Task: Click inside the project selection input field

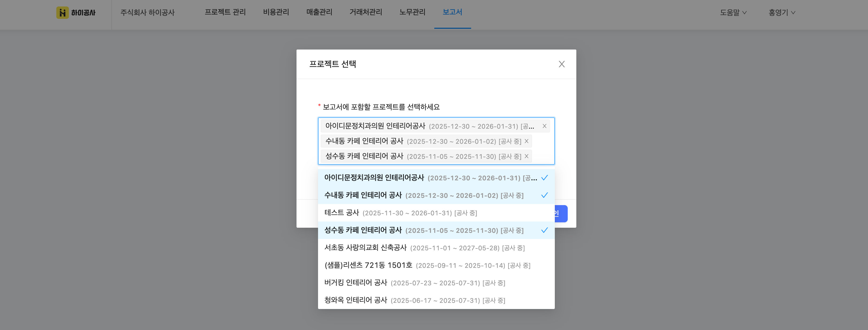Action: pos(543,156)
